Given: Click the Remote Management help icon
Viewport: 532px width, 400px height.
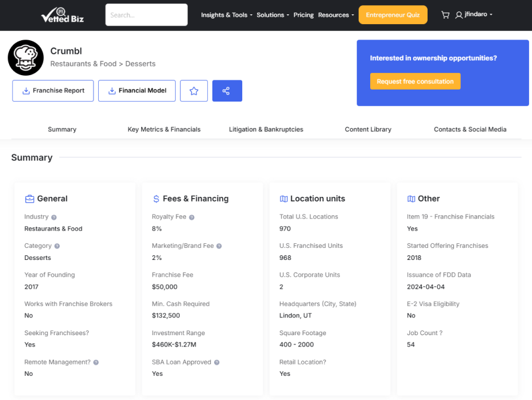Looking at the screenshot, I should point(96,362).
